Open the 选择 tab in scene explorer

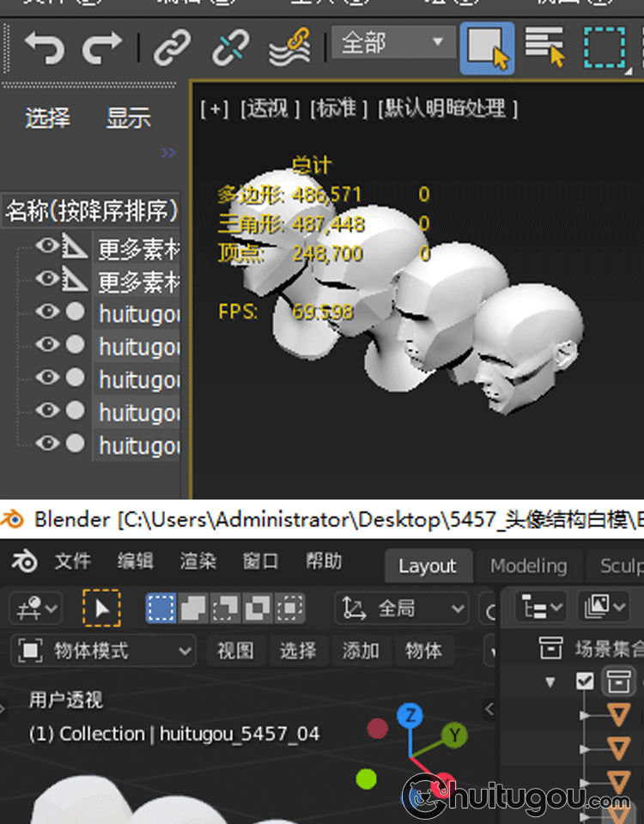(47, 118)
